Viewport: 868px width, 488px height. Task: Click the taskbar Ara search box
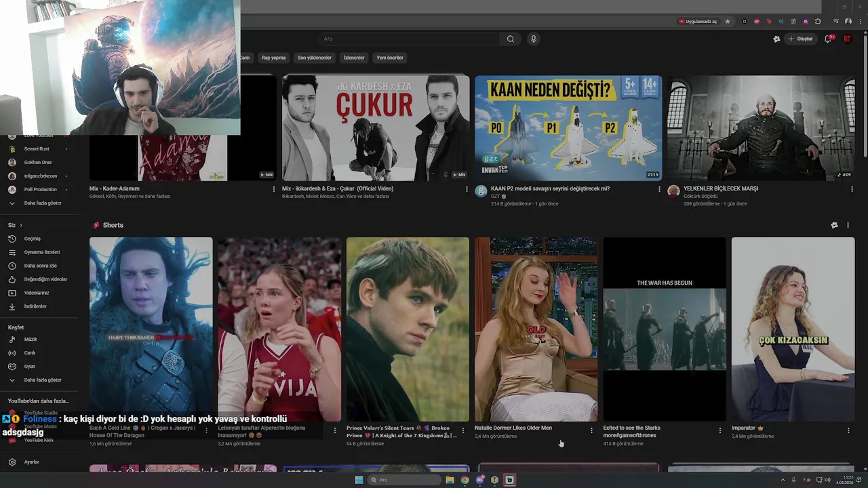(x=405, y=480)
